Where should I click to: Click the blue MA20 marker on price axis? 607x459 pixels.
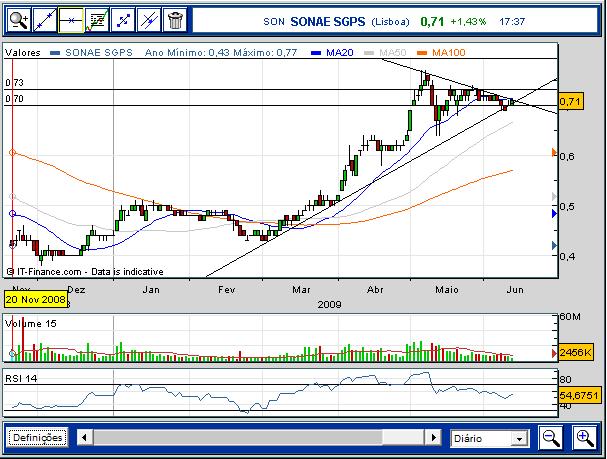click(x=554, y=213)
